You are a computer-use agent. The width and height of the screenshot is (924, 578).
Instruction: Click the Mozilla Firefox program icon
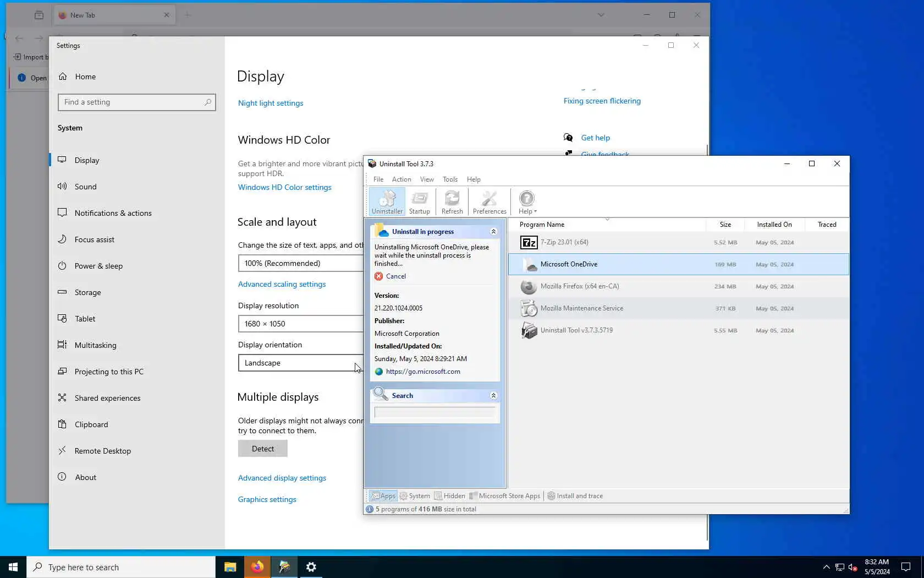tap(529, 286)
